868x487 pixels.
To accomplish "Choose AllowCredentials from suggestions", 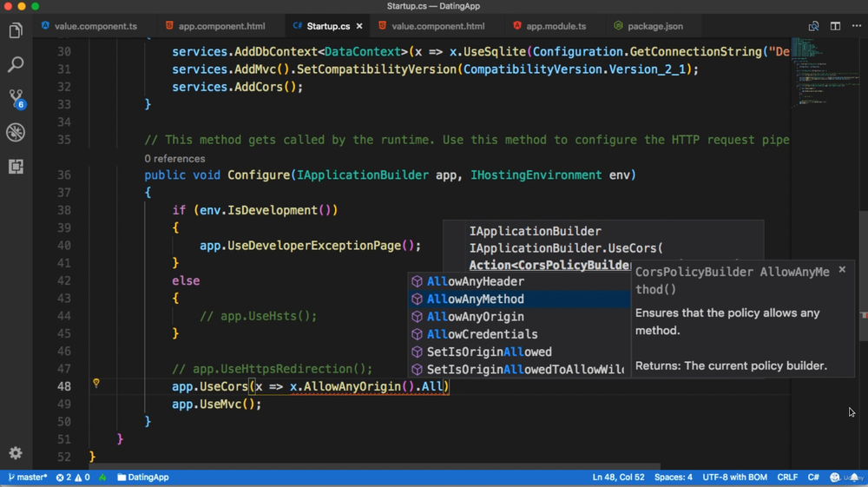I will [519, 334].
